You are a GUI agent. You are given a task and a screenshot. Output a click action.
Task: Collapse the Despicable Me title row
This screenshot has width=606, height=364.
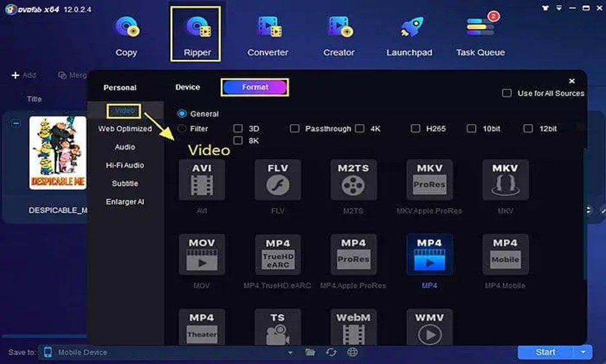pos(15,124)
